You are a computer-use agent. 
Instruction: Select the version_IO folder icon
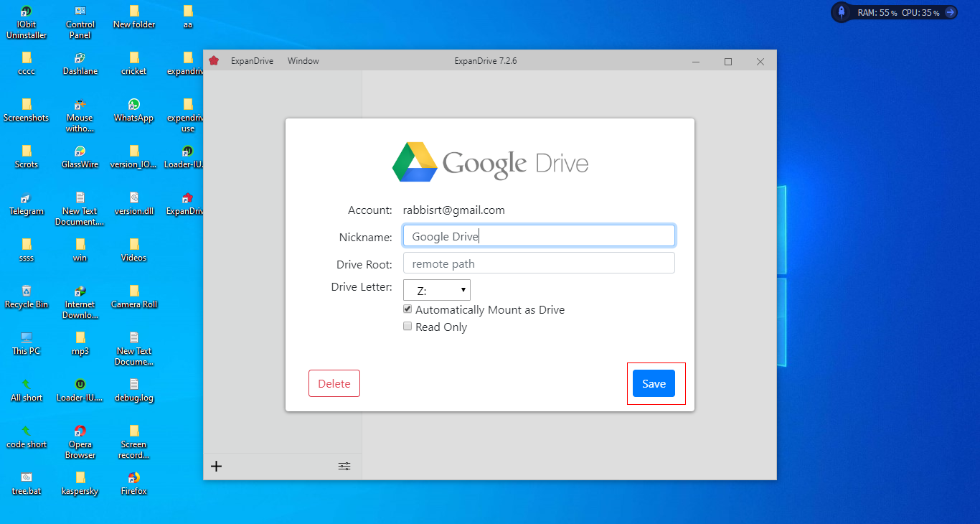coord(134,151)
